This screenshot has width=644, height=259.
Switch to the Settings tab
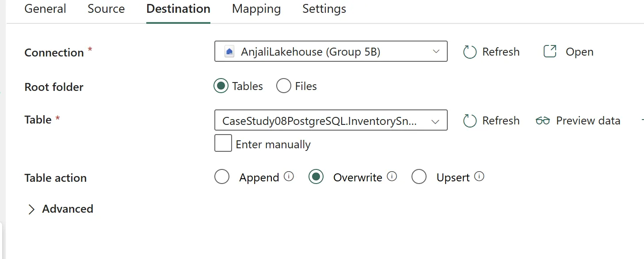click(x=324, y=9)
